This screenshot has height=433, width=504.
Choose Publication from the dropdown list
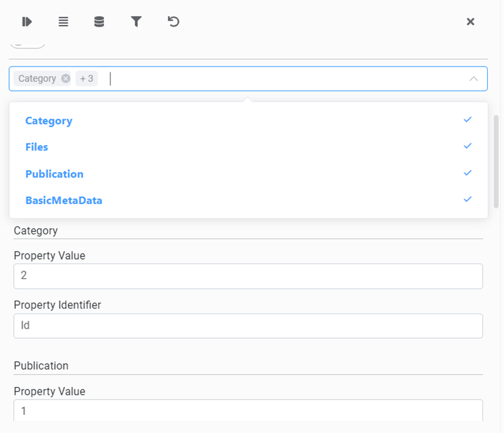54,174
